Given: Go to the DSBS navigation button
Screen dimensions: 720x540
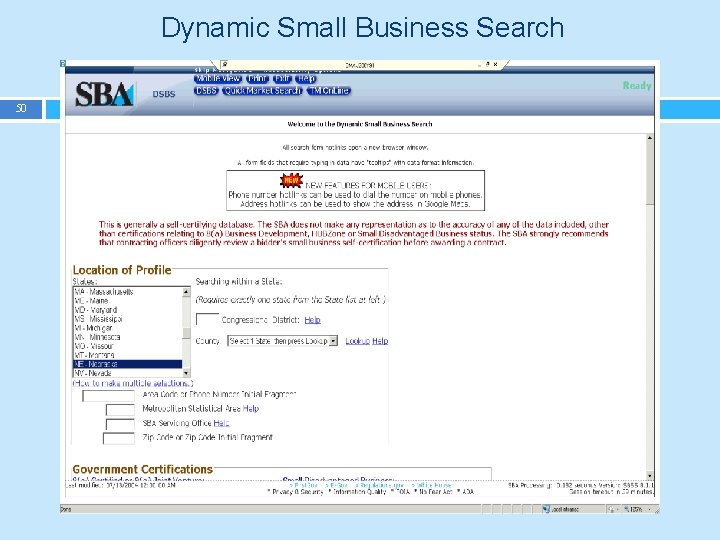Looking at the screenshot, I should pyautogui.click(x=206, y=91).
